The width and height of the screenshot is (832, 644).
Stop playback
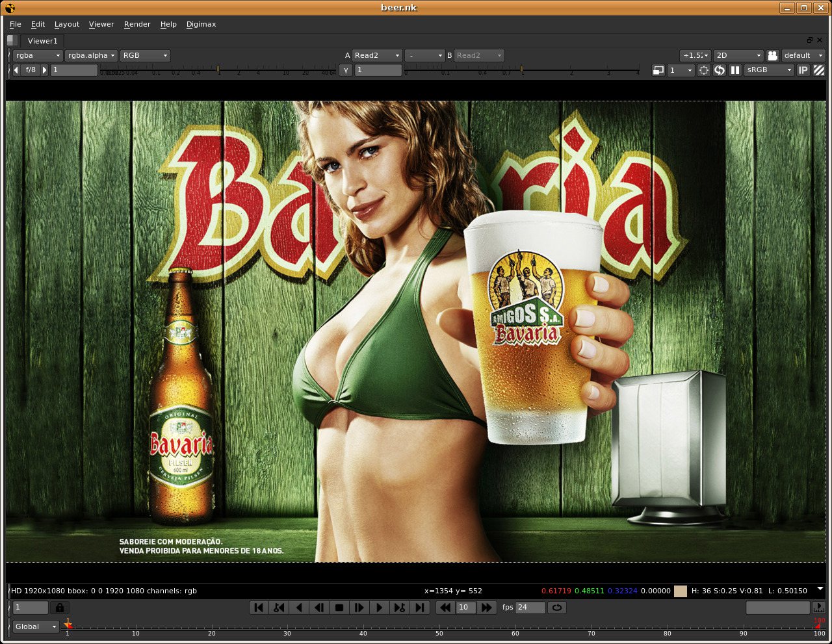pos(339,608)
